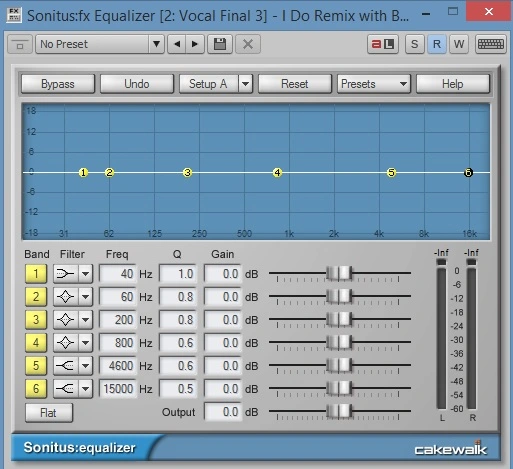
Task: Click band 1 low shelf filter icon
Action: point(66,274)
